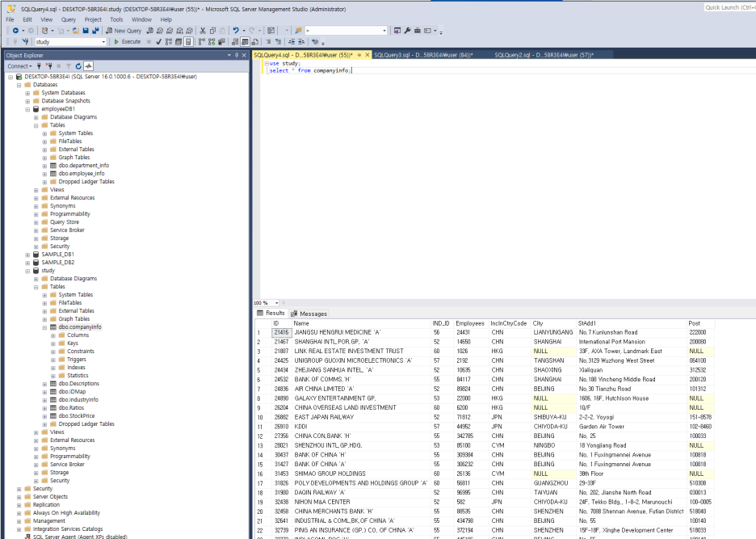Select cell JIANGSU HENGRUI MEDICINE 'A'
The width and height of the screenshot is (756, 539).
coord(361,333)
